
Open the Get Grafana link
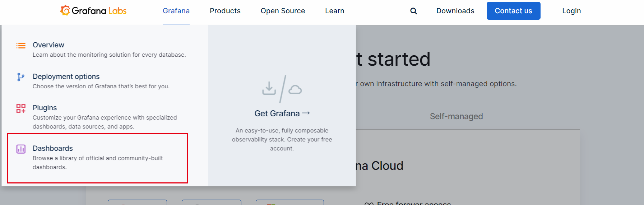coord(282,113)
